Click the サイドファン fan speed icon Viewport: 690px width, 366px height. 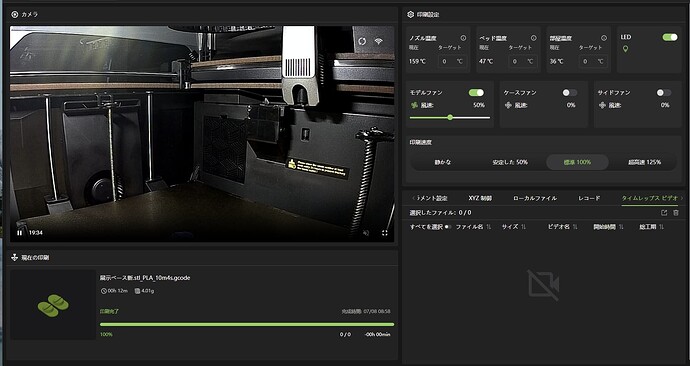click(x=602, y=105)
